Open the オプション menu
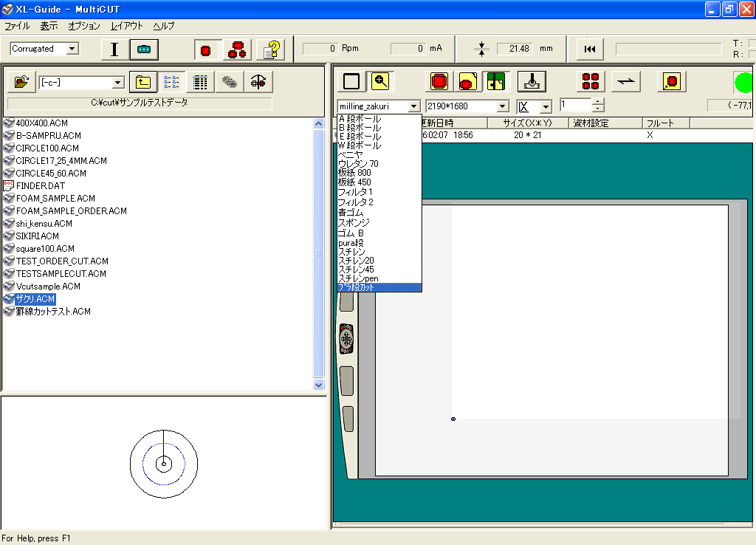Viewport: 756px width, 545px height. point(83,26)
